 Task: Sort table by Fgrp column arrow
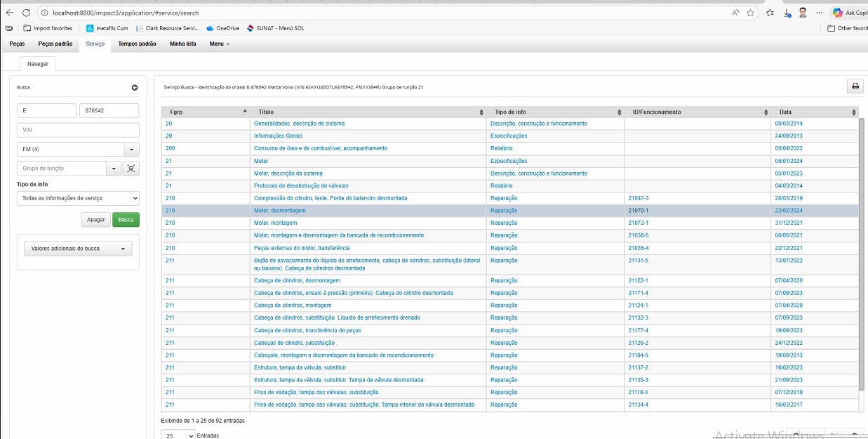click(x=245, y=112)
